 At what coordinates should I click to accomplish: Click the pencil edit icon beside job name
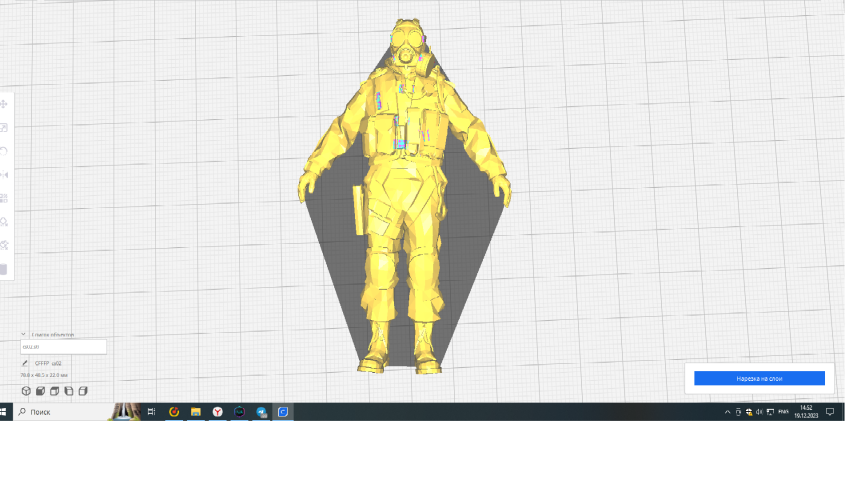point(24,363)
